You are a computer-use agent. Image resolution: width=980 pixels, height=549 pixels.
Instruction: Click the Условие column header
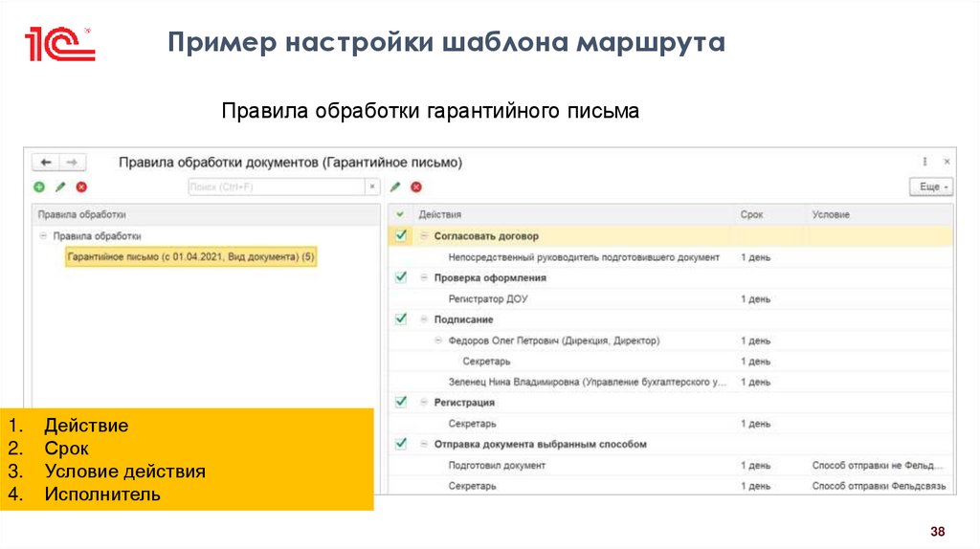point(831,214)
